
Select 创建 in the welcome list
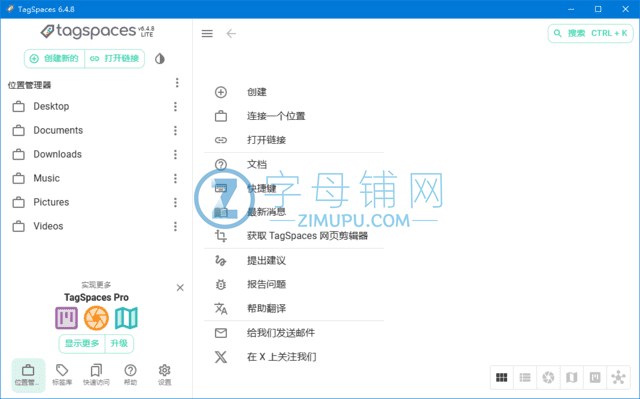point(294,92)
